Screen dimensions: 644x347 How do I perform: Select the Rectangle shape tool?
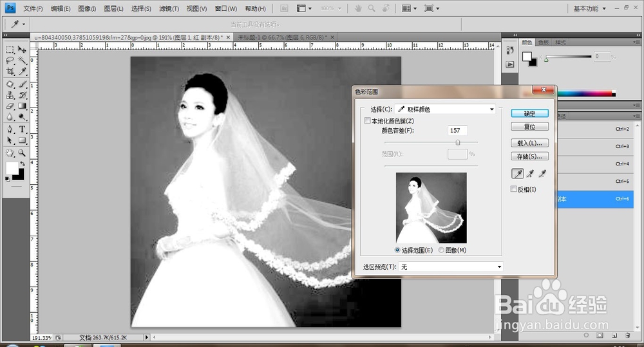(22, 140)
